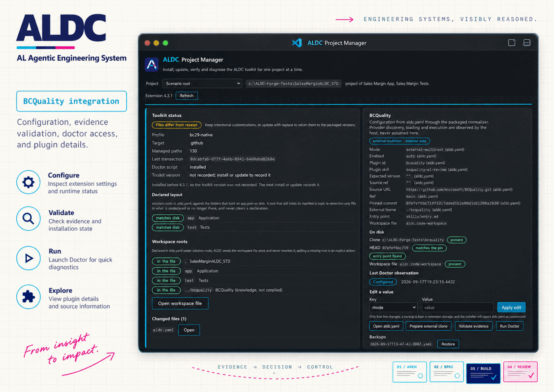554x392 pixels.
Task: Open the changed aldc.yaml file
Action: tap(189, 330)
